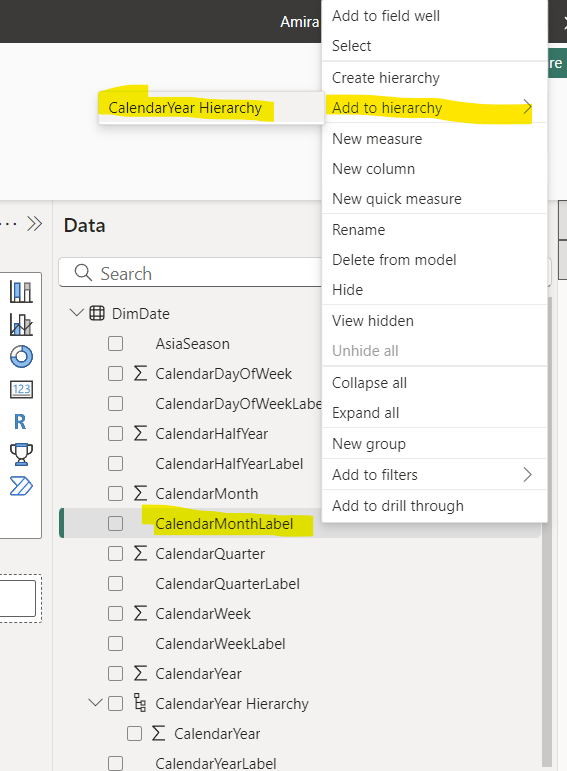Click the search magnifier icon
Screen dimensions: 567x771
[x=83, y=272]
